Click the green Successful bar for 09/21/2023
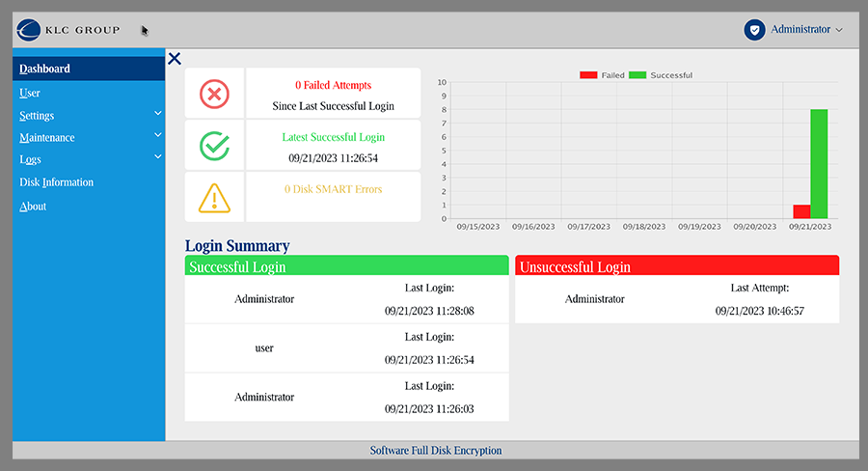This screenshot has height=471, width=868. click(x=819, y=164)
